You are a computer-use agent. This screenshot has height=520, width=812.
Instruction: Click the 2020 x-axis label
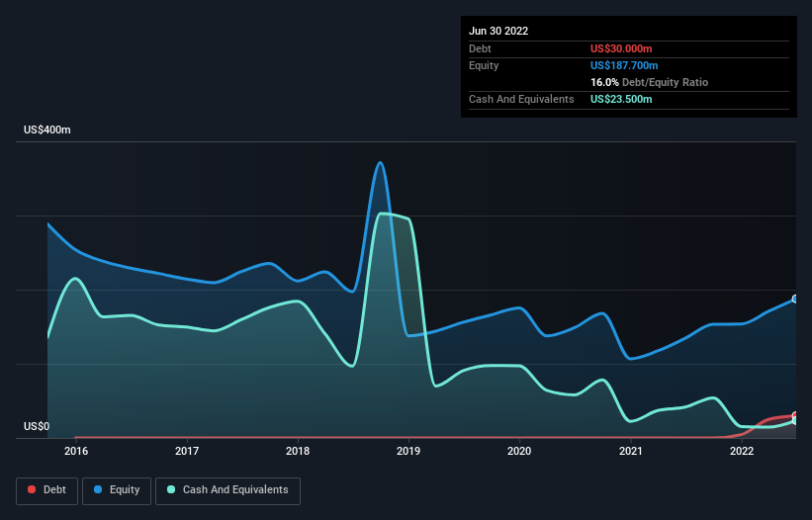(519, 451)
